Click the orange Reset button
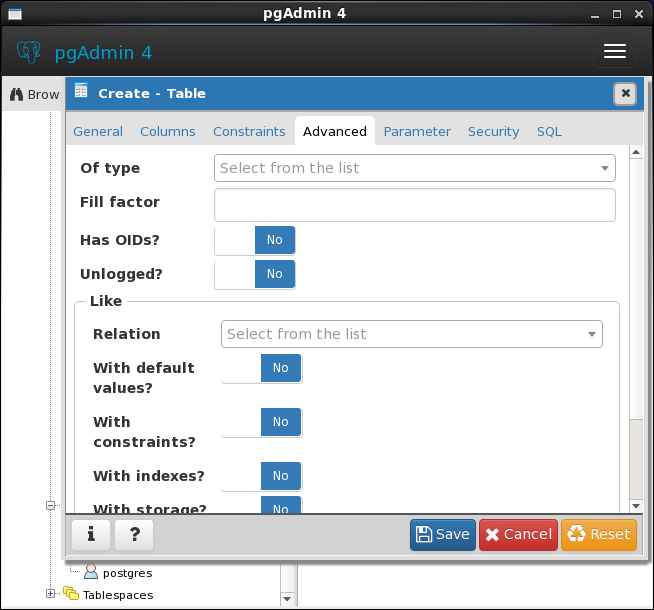This screenshot has height=610, width=654. click(x=599, y=535)
